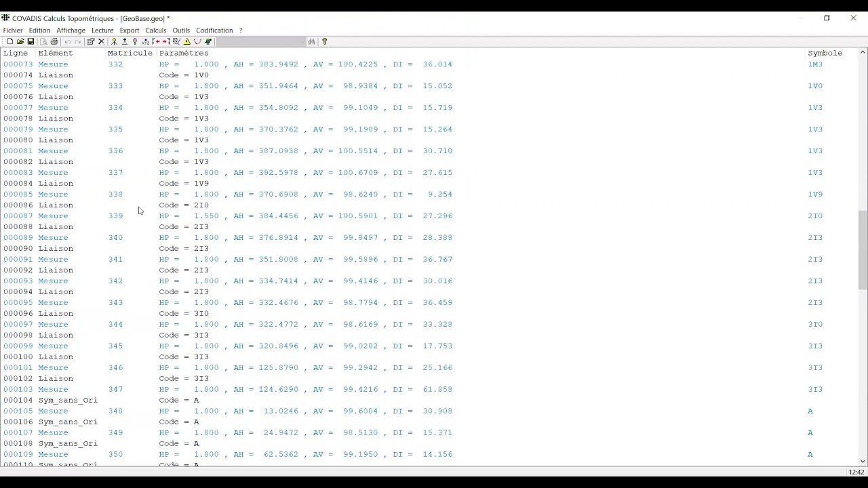Click the 1M3 symbol on line 000073
Image resolution: width=868 pixels, height=488 pixels.
click(x=815, y=64)
